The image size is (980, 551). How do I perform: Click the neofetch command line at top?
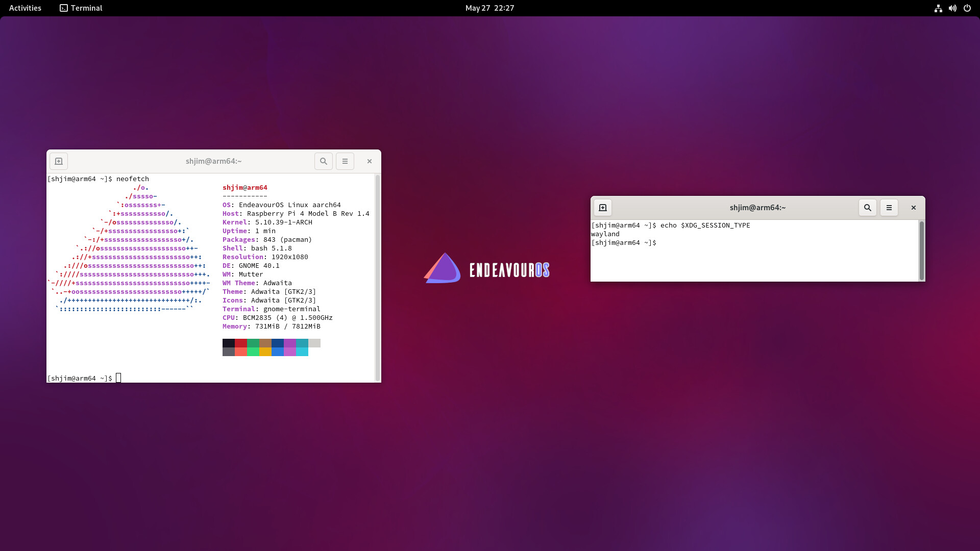[x=98, y=179]
